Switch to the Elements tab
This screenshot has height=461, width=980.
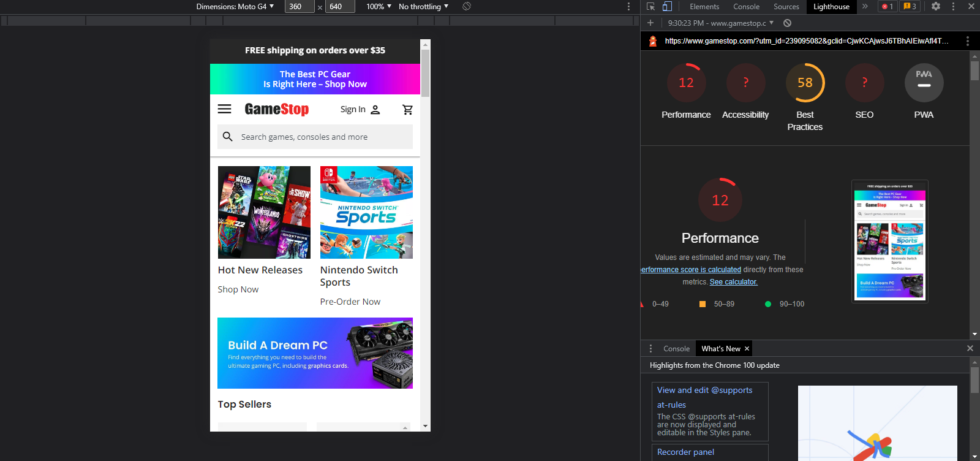tap(704, 7)
